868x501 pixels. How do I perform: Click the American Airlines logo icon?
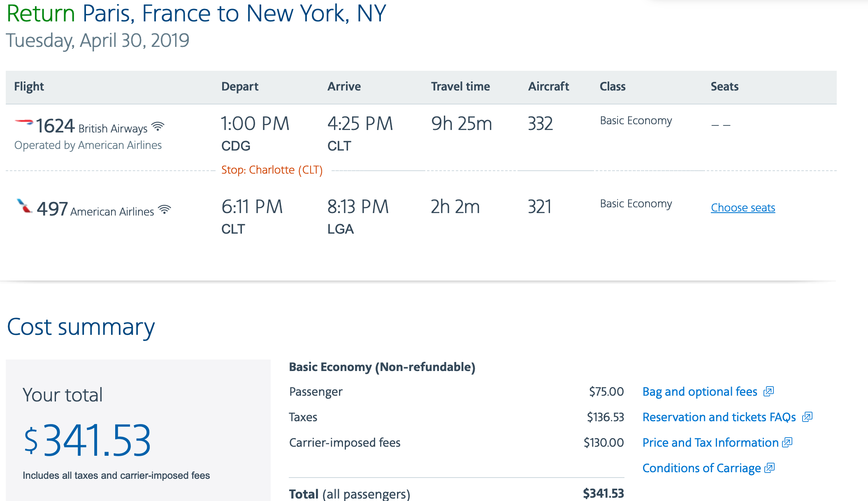(25, 206)
